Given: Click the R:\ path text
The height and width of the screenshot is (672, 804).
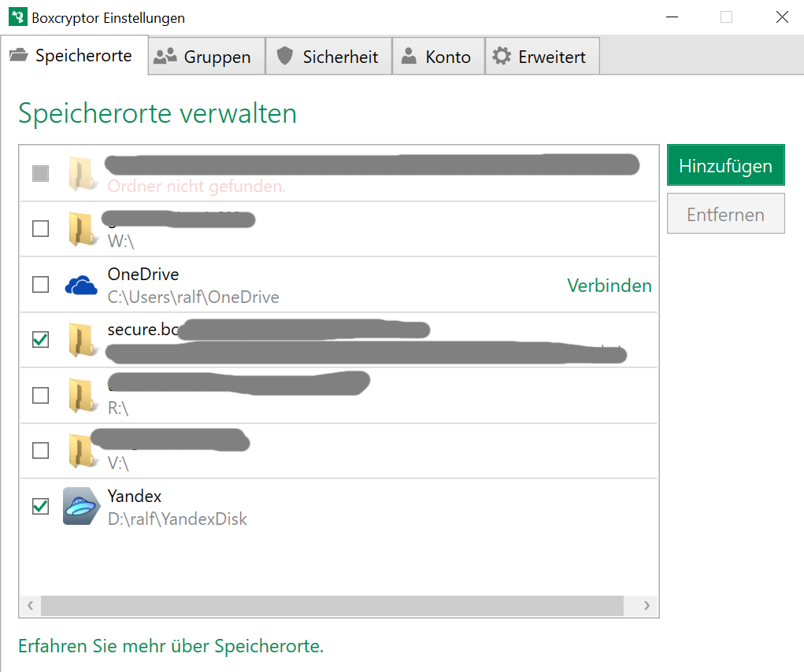Looking at the screenshot, I should 118,408.
